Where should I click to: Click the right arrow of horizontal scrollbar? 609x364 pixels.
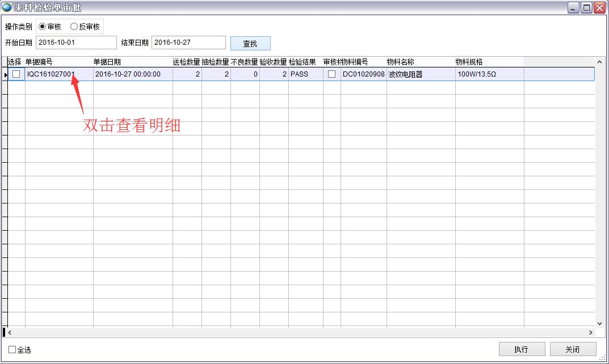(x=590, y=332)
